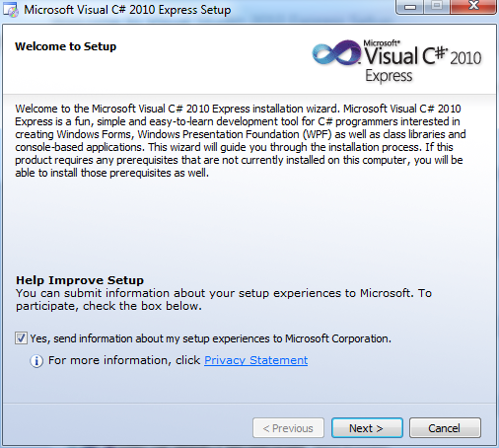
Task: Click the 'For more information, click' text
Action: click(x=124, y=360)
